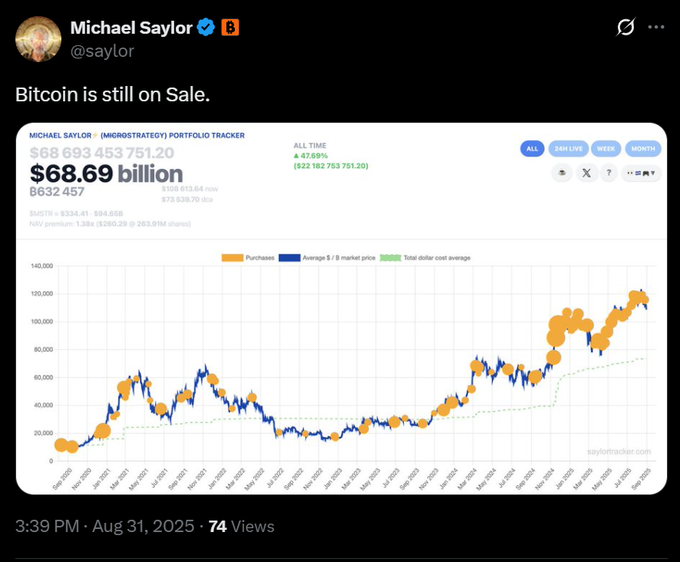The width and height of the screenshot is (680, 562).
Task: Click the large purchase dot near Nov 2024
Action: [553, 357]
